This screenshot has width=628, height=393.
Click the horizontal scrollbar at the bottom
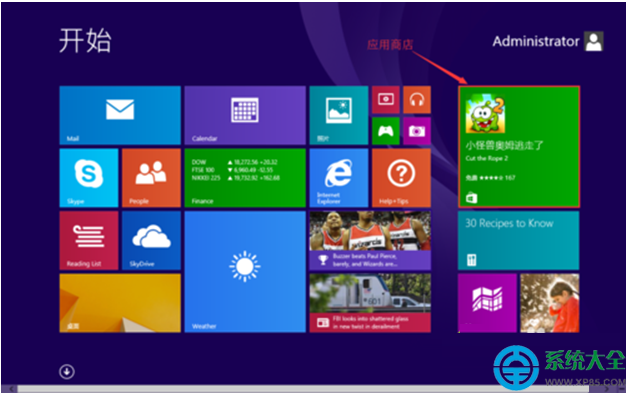303,389
